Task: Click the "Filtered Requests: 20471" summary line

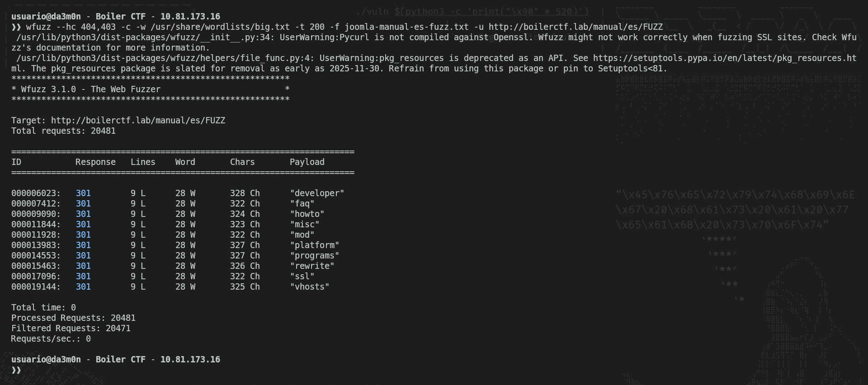Action: click(x=71, y=329)
